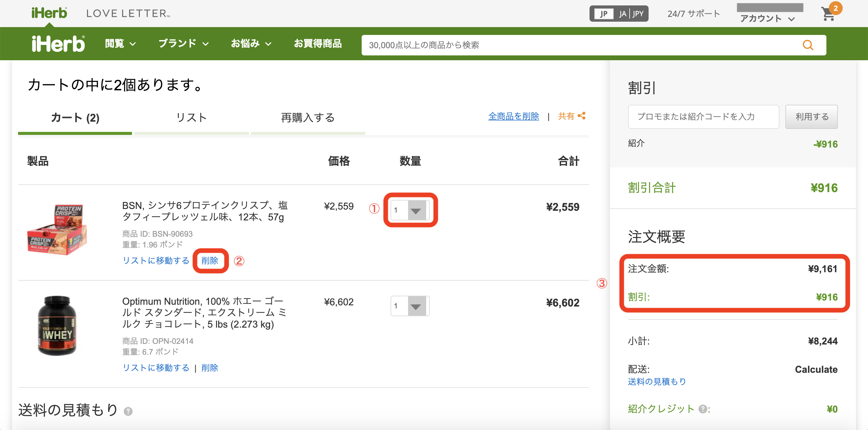Image resolution: width=868 pixels, height=430 pixels.
Task: Click リストに移動する for BSN item
Action: tap(156, 261)
